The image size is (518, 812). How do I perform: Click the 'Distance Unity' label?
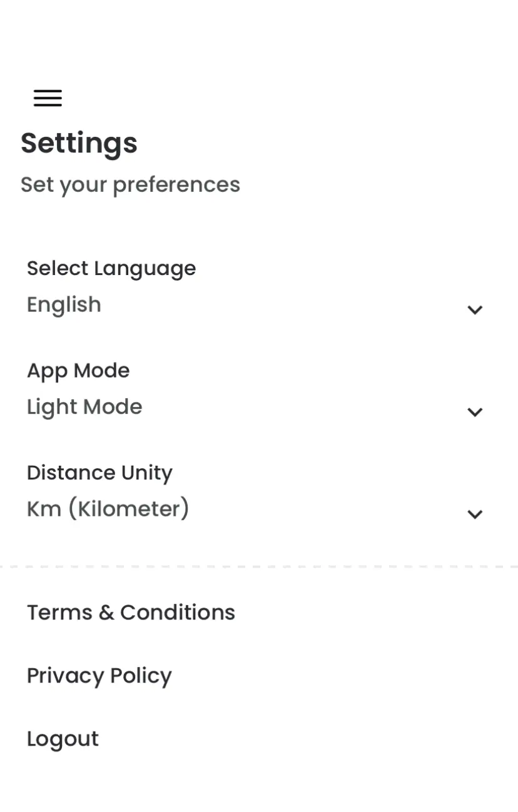[99, 473]
